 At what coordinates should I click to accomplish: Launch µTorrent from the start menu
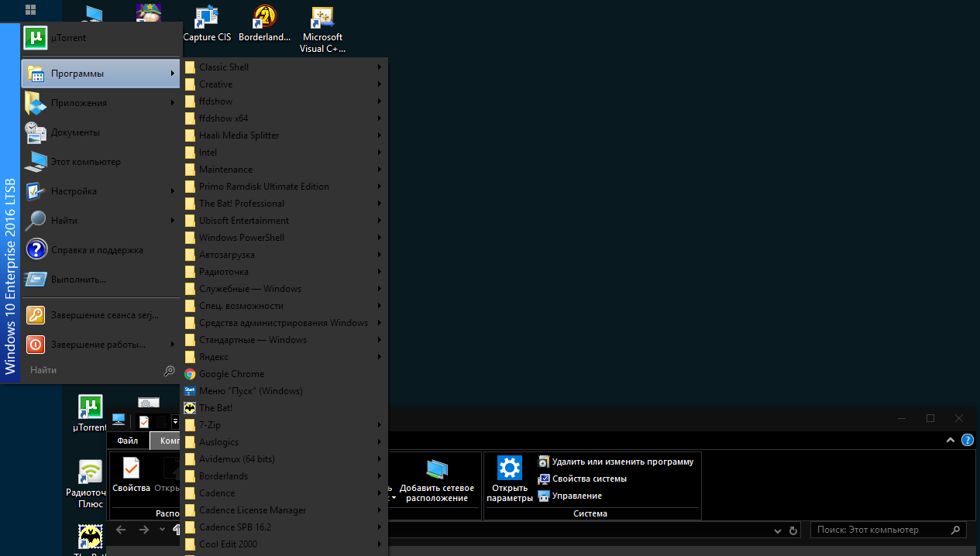101,38
